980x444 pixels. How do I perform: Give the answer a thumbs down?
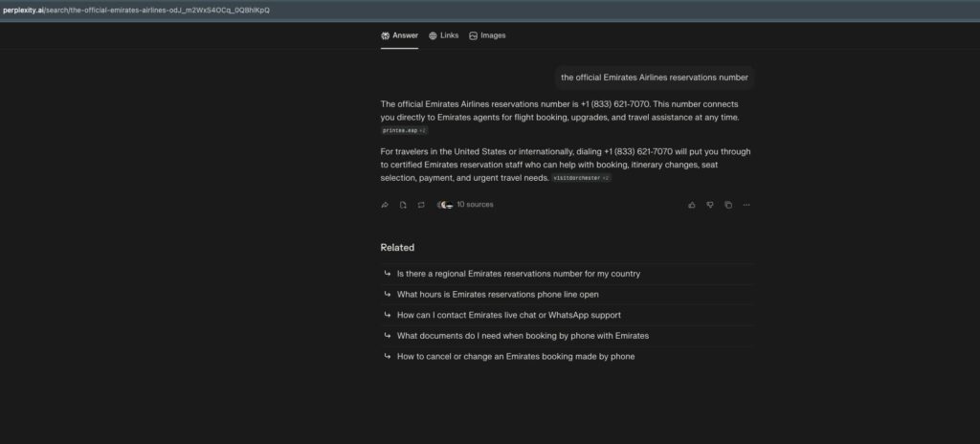[x=710, y=205]
